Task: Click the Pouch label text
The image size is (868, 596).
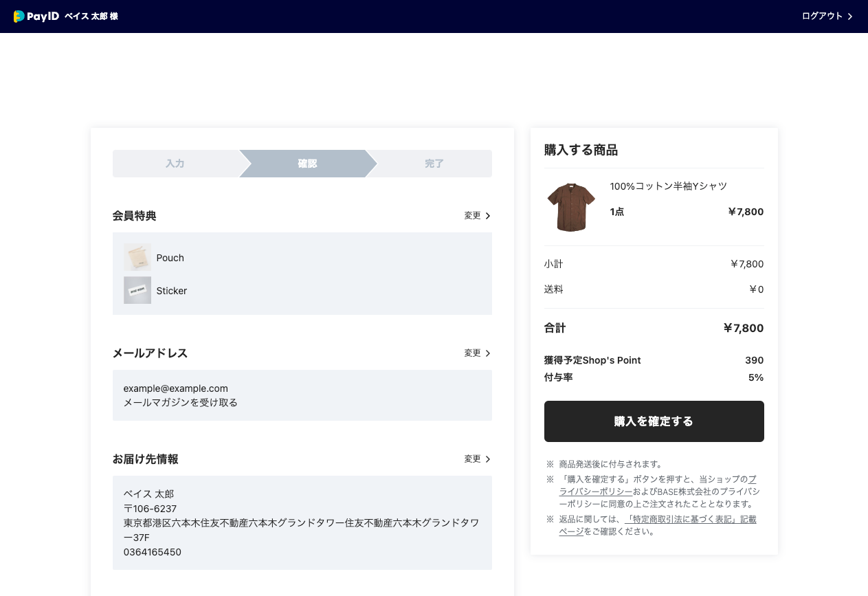Action: click(170, 258)
